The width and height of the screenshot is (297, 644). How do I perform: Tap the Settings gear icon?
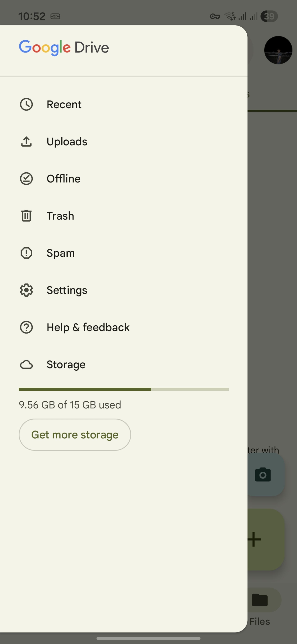tap(26, 290)
